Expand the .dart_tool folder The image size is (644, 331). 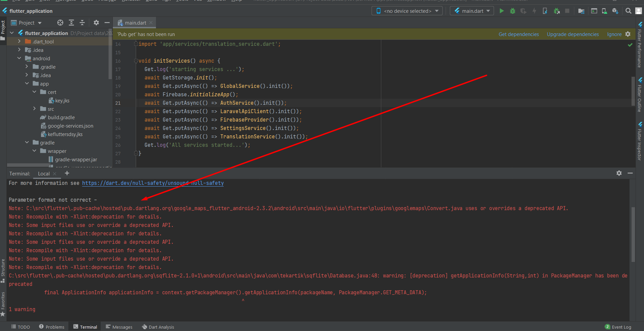[19, 41]
